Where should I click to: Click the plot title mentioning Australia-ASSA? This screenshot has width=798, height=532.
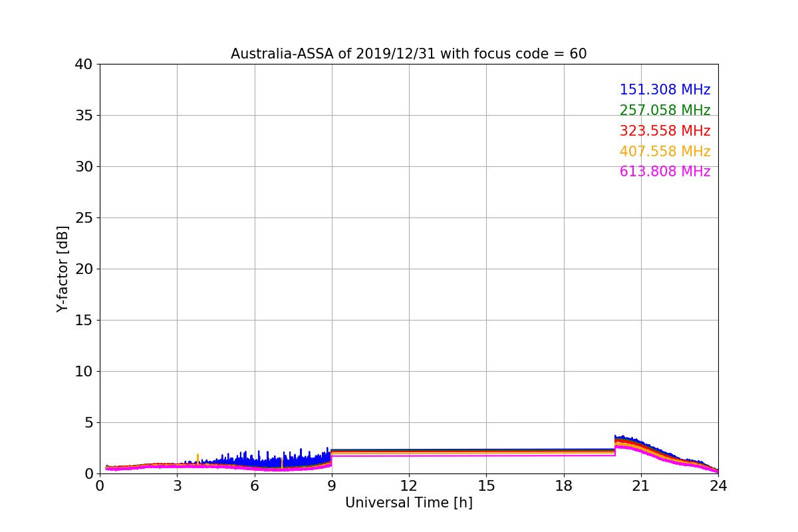(408, 54)
